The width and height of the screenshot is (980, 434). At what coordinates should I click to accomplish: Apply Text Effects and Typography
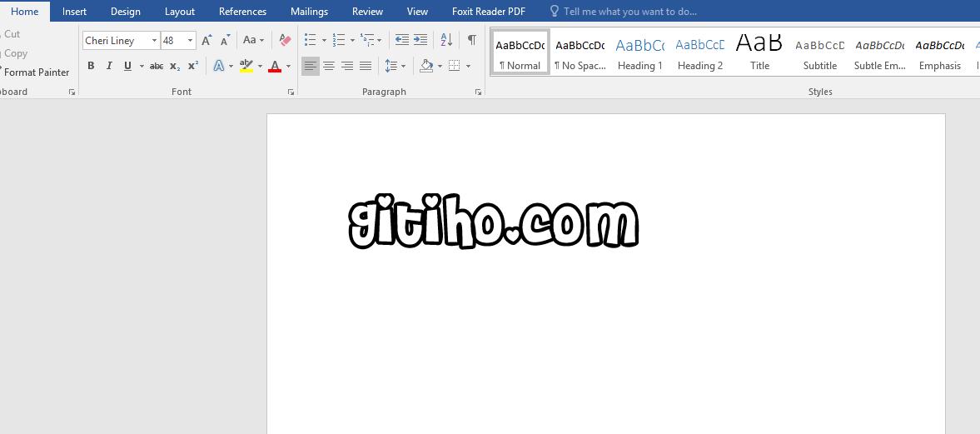pyautogui.click(x=219, y=66)
